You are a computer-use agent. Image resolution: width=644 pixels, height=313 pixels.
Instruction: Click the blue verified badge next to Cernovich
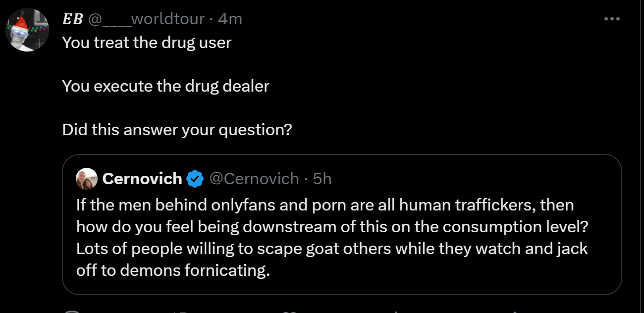coord(195,179)
